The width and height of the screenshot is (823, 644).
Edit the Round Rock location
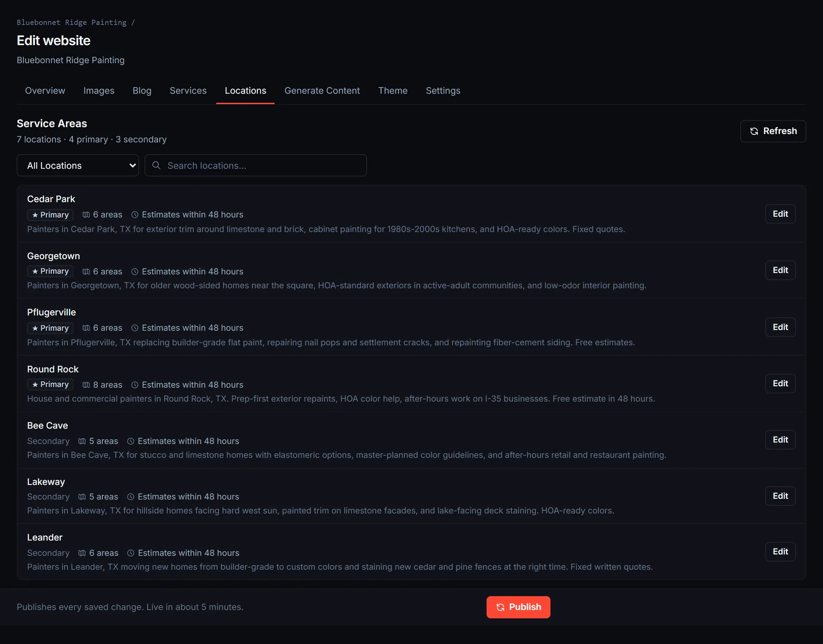click(780, 383)
